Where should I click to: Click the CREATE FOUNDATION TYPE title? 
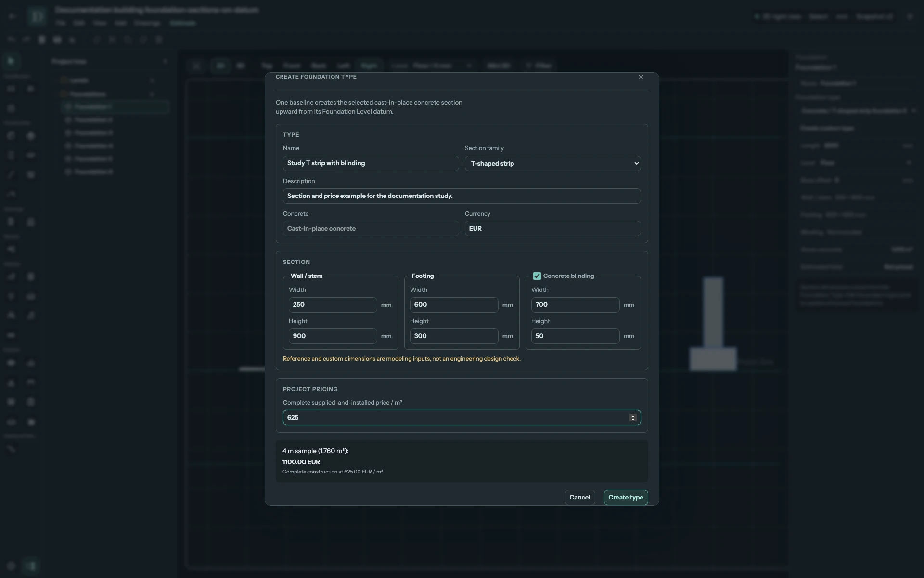coord(316,77)
